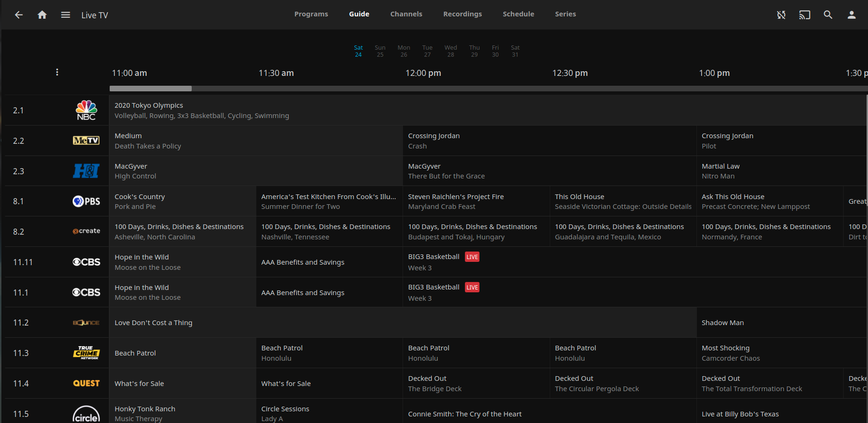Switch to the Recordings tab

pyautogui.click(x=463, y=14)
